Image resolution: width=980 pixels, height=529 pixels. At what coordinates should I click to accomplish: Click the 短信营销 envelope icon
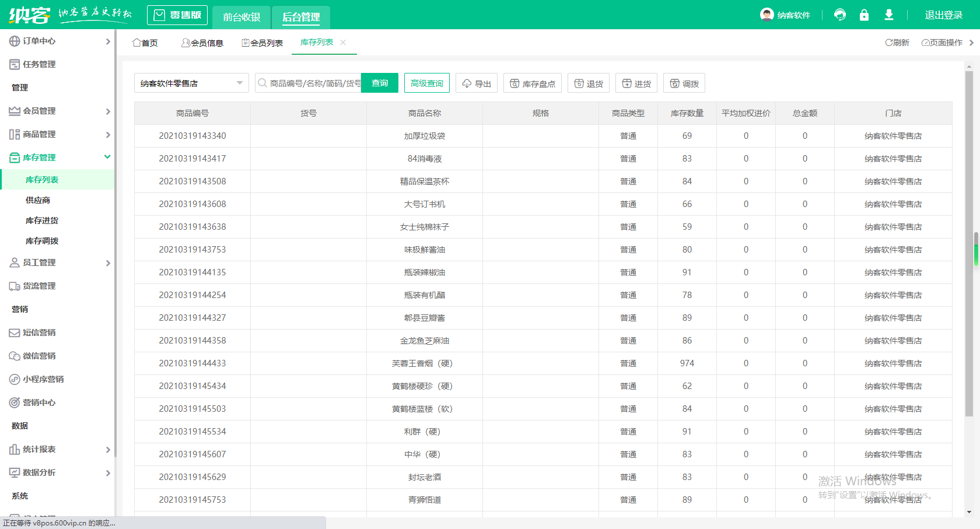click(14, 332)
